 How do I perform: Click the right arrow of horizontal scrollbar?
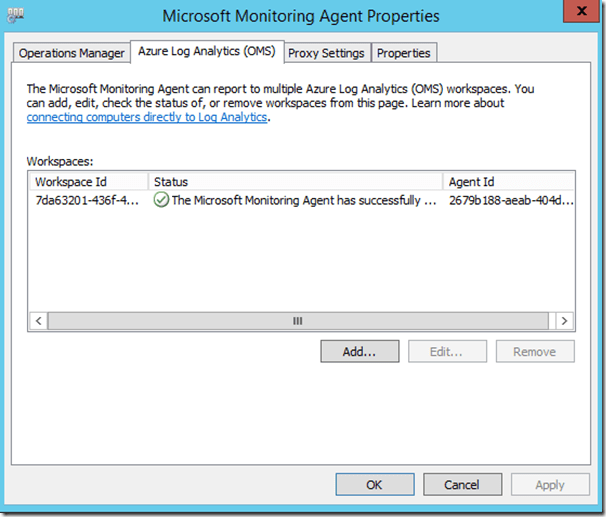(x=565, y=321)
